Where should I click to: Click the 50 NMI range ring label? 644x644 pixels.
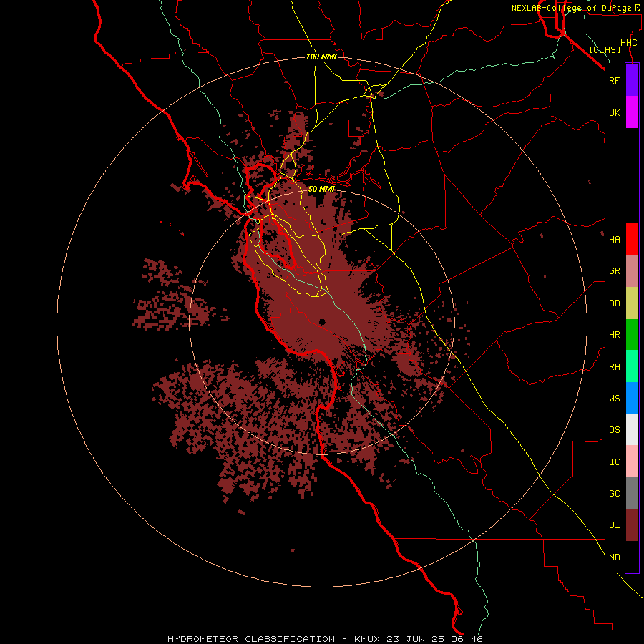pos(321,190)
